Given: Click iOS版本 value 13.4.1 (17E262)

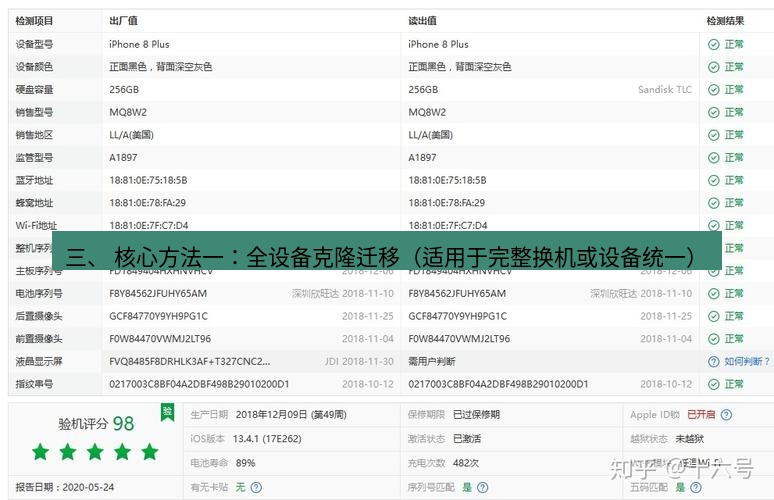Looking at the screenshot, I should [x=267, y=439].
